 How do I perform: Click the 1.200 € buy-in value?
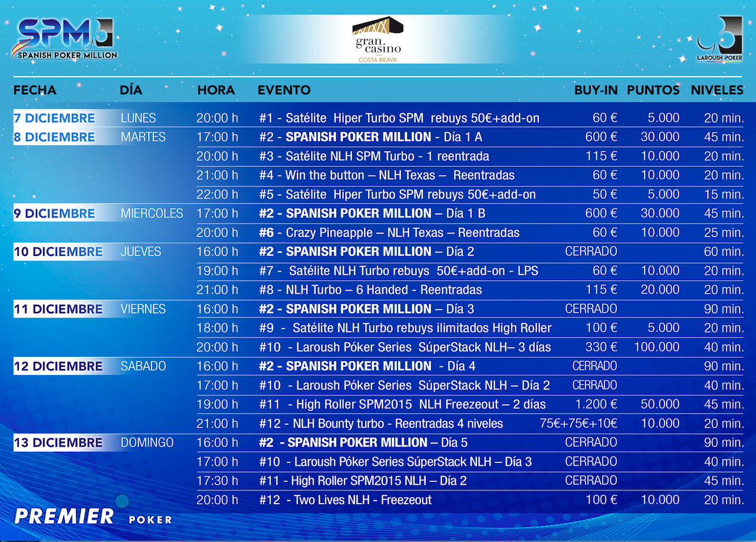[x=596, y=405]
